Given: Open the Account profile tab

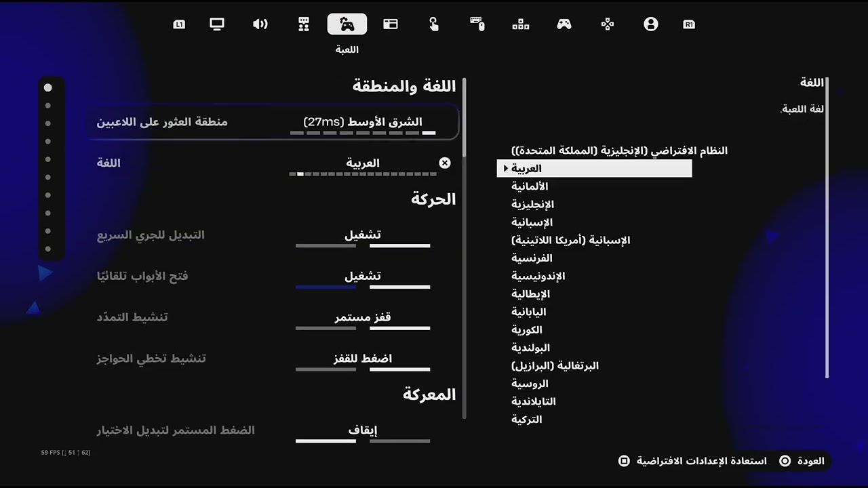Looking at the screenshot, I should point(651,24).
